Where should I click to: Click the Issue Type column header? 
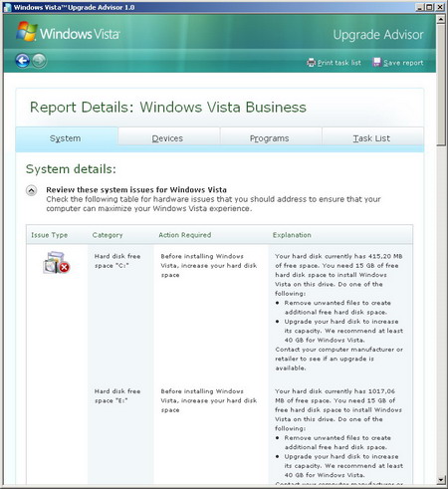[49, 235]
